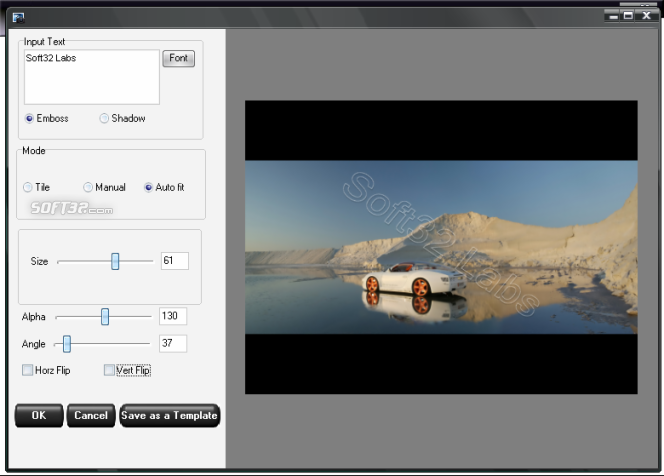Click the Alpha slider handle

pos(105,316)
